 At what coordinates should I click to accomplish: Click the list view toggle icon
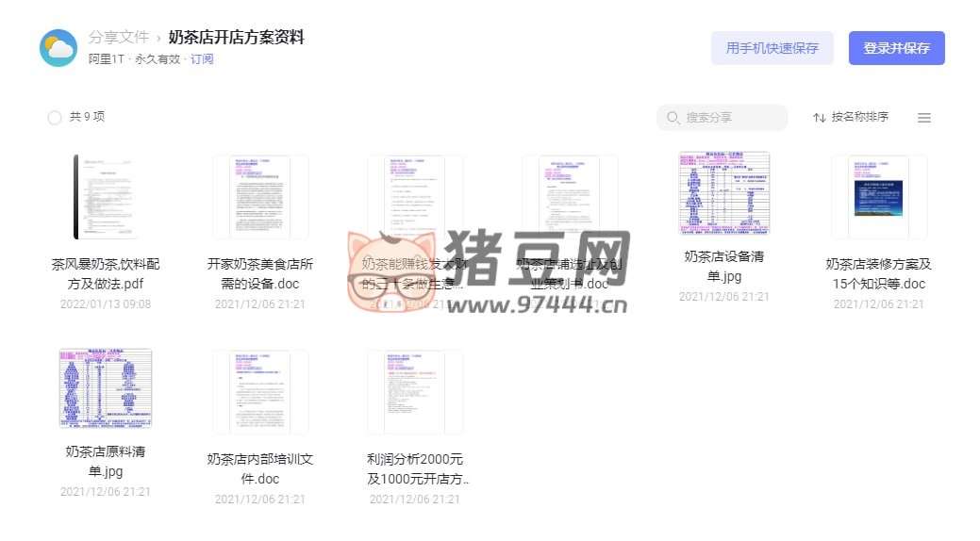(x=923, y=118)
